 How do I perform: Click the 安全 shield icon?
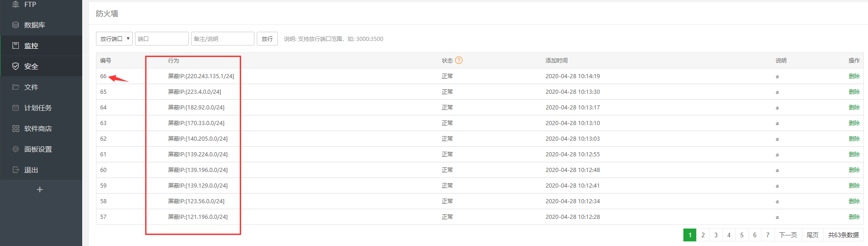16,66
